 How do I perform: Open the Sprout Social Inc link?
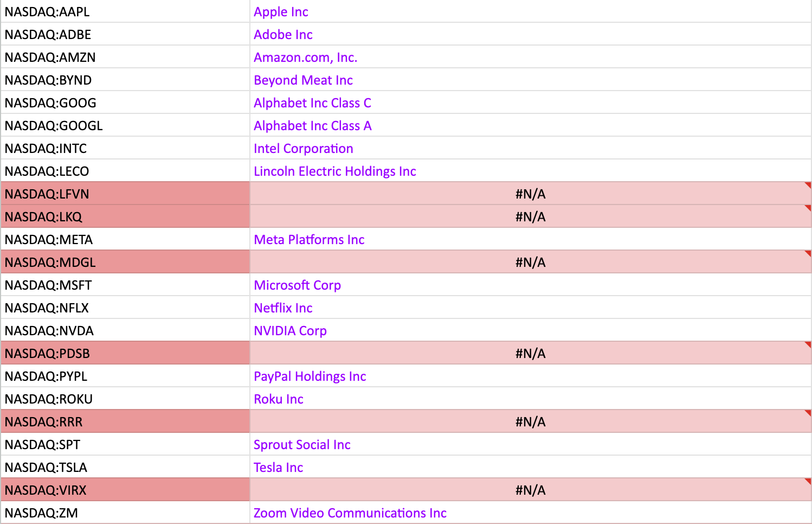(302, 445)
